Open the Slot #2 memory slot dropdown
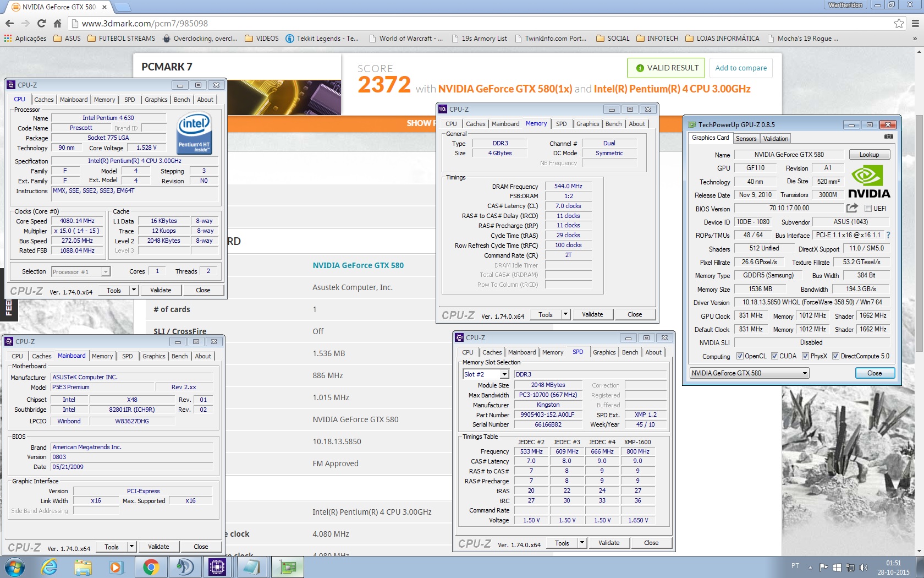924x578 pixels. point(486,374)
